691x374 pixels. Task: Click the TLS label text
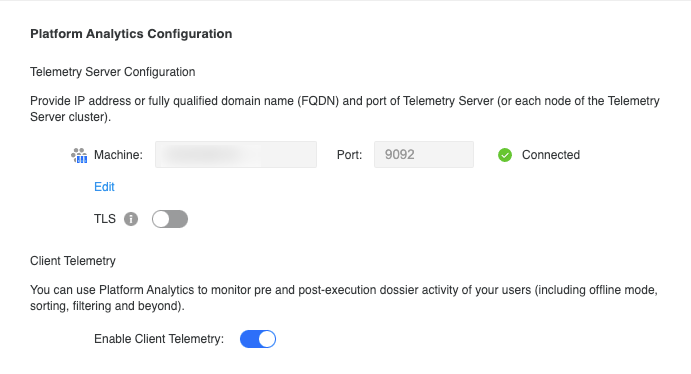coord(105,219)
